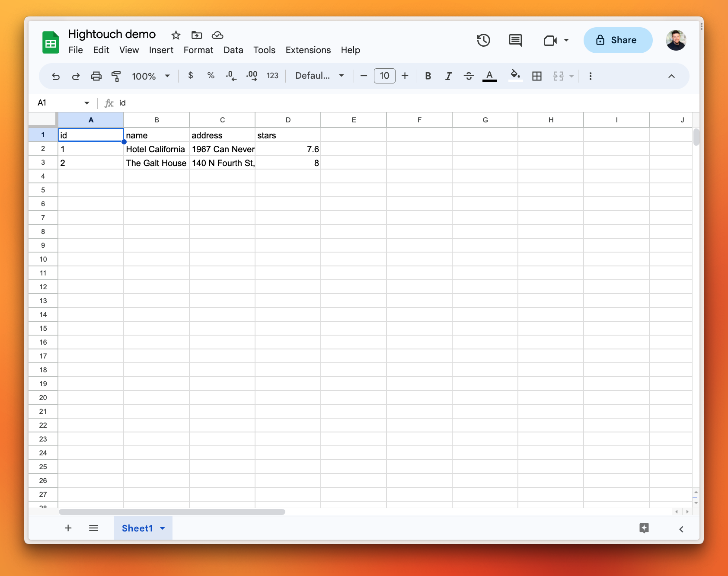Image resolution: width=728 pixels, height=576 pixels.
Task: Toggle italic formatting
Action: click(x=448, y=76)
